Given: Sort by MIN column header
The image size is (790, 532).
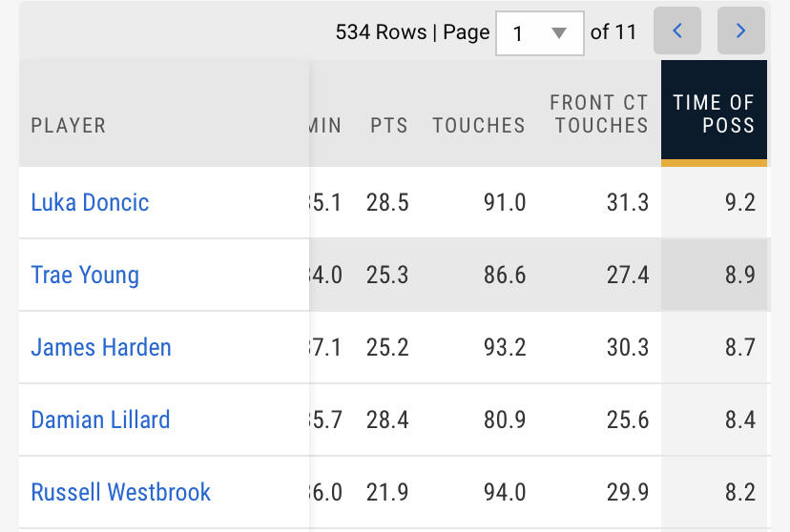Looking at the screenshot, I should (325, 125).
